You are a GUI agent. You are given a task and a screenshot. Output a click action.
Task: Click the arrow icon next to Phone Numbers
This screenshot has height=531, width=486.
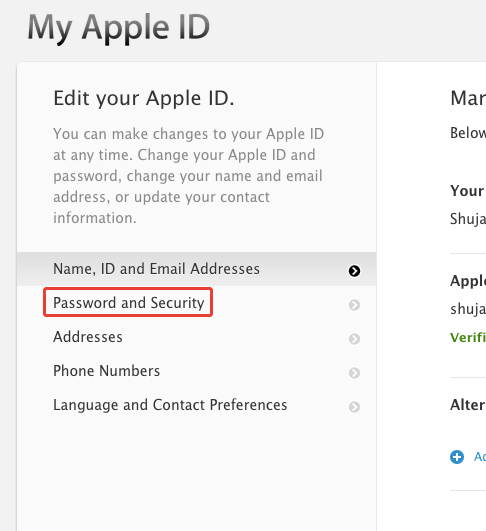354,373
